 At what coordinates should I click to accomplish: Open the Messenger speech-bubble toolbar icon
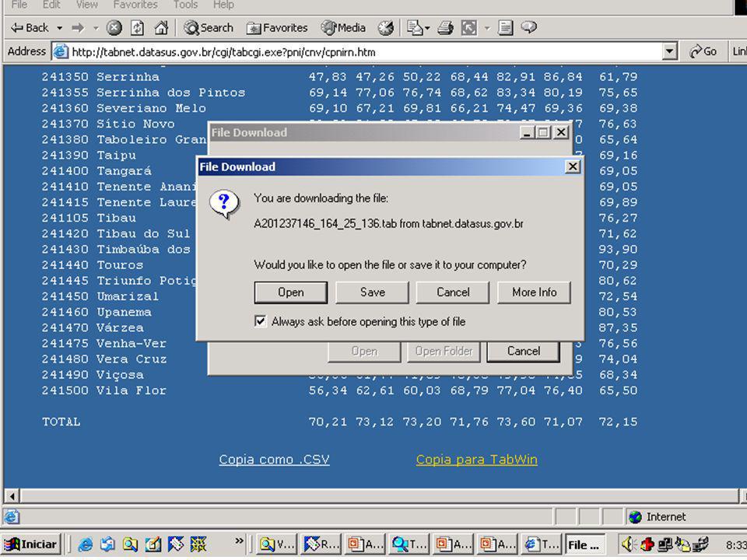point(529,27)
